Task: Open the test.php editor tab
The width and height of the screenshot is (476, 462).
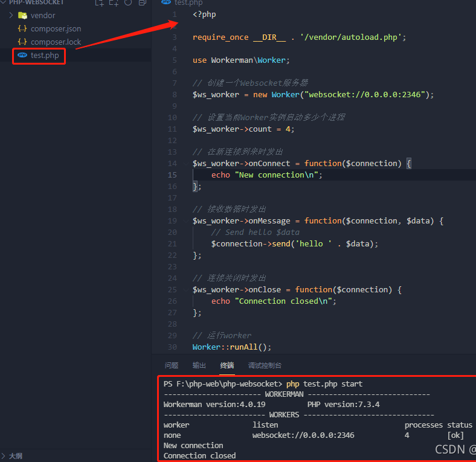Action: [x=182, y=3]
